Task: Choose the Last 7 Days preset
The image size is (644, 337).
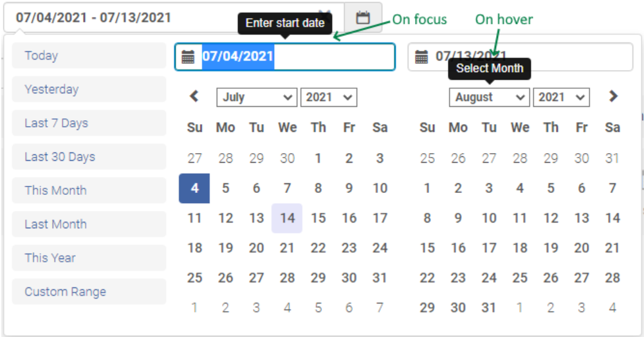Action: 89,123
